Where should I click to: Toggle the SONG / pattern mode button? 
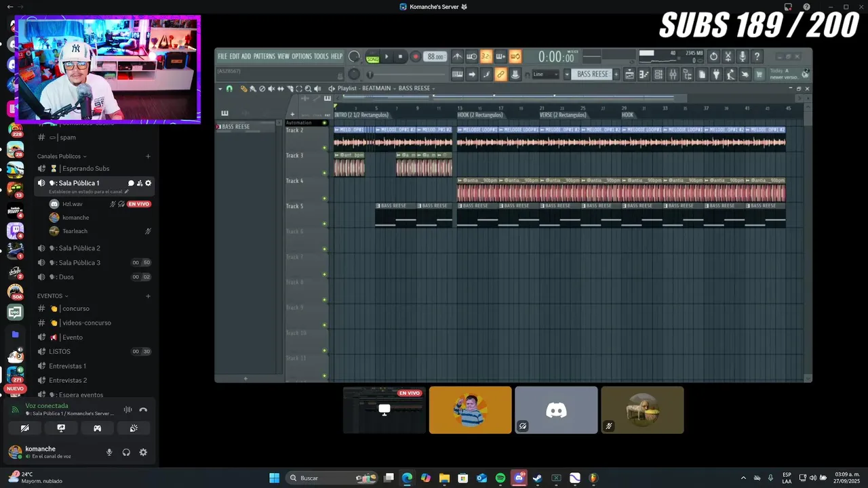[x=373, y=58]
